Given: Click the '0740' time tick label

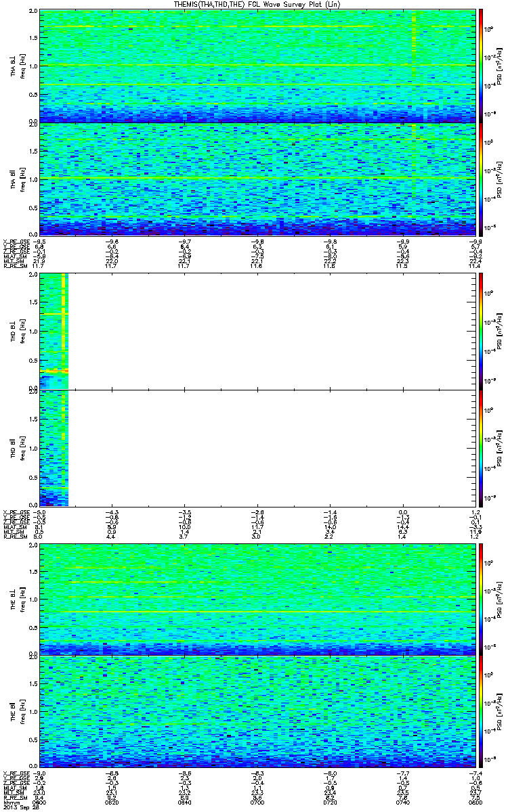Looking at the screenshot, I should (x=403, y=801).
